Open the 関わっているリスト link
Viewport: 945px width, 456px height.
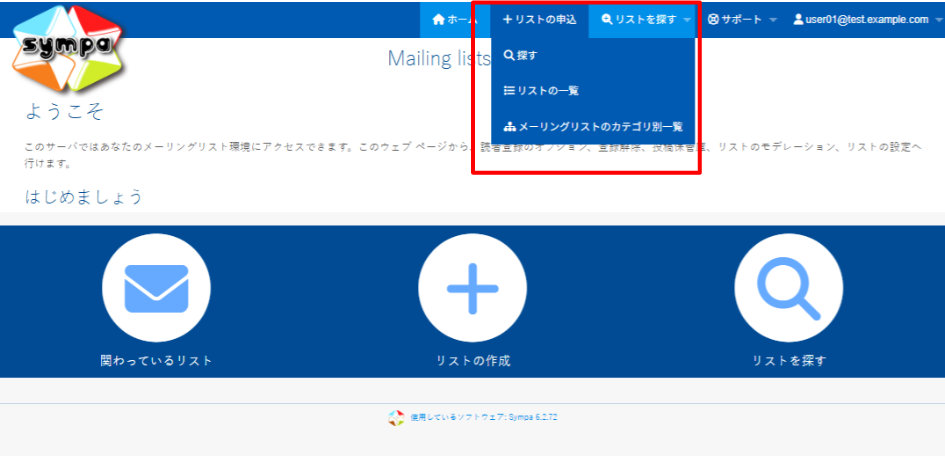[x=156, y=361]
